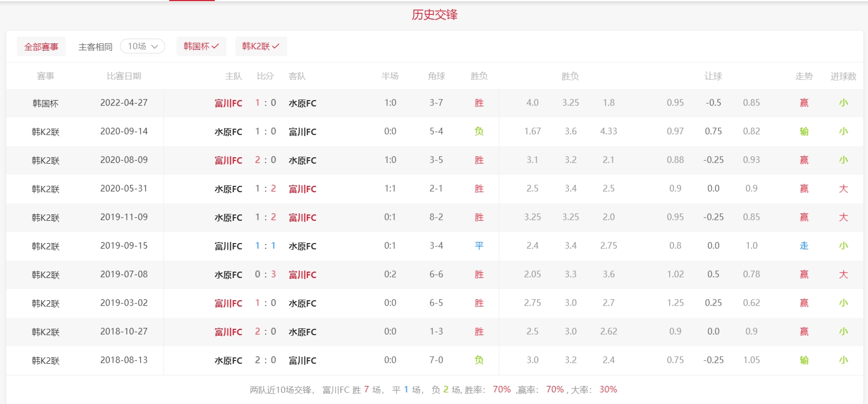Click the 平 draw result in 2019-09-15 row

pos(479,246)
